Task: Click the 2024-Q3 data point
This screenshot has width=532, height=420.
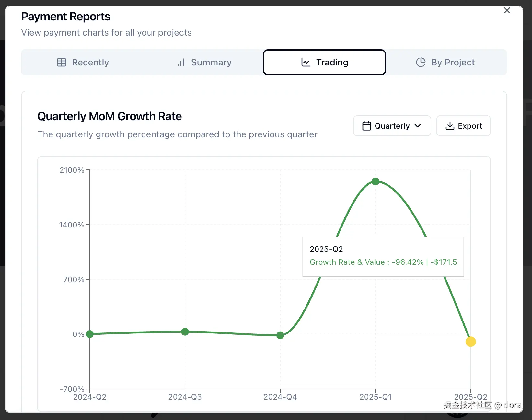Action: point(185,332)
